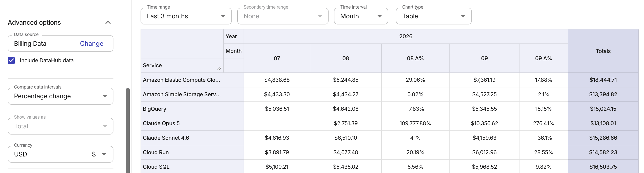
Task: Click the 08 Δ% column header
Action: click(415, 58)
